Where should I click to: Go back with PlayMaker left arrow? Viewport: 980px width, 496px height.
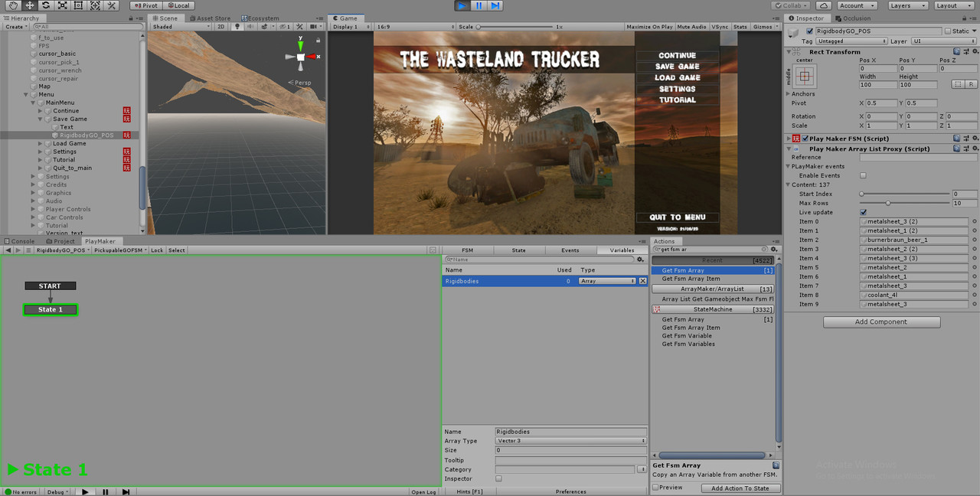[8, 250]
